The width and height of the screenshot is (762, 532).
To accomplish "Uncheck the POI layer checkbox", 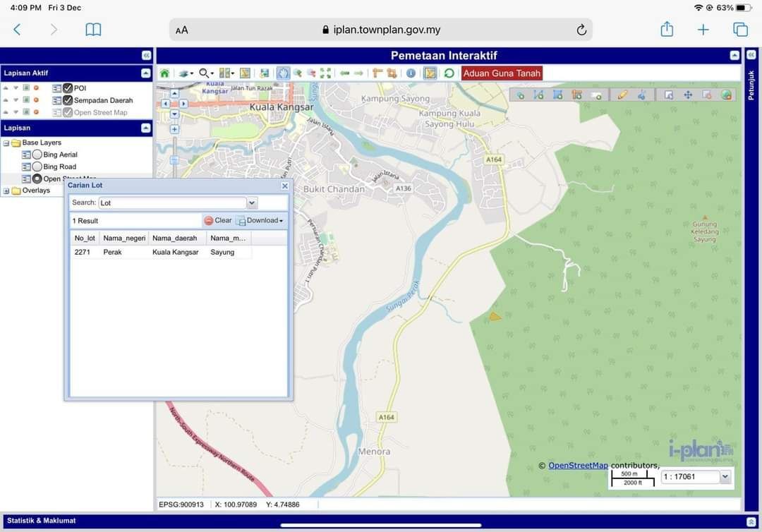I will click(68, 88).
